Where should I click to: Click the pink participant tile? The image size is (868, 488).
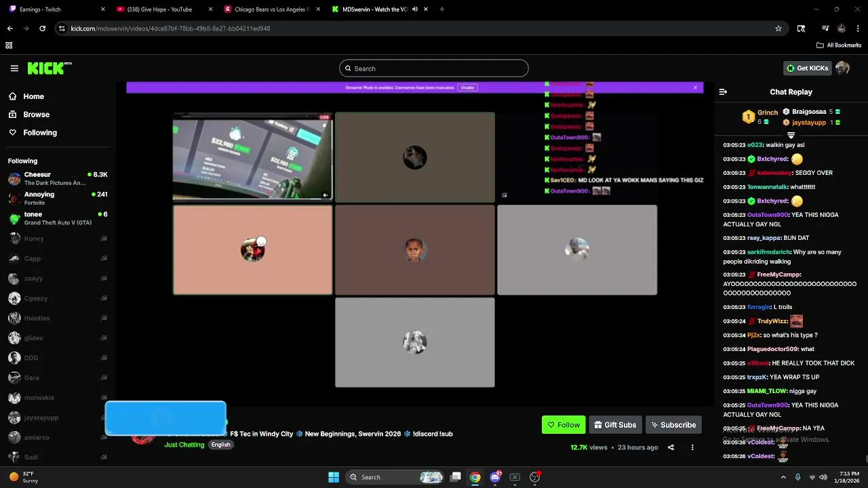point(252,250)
